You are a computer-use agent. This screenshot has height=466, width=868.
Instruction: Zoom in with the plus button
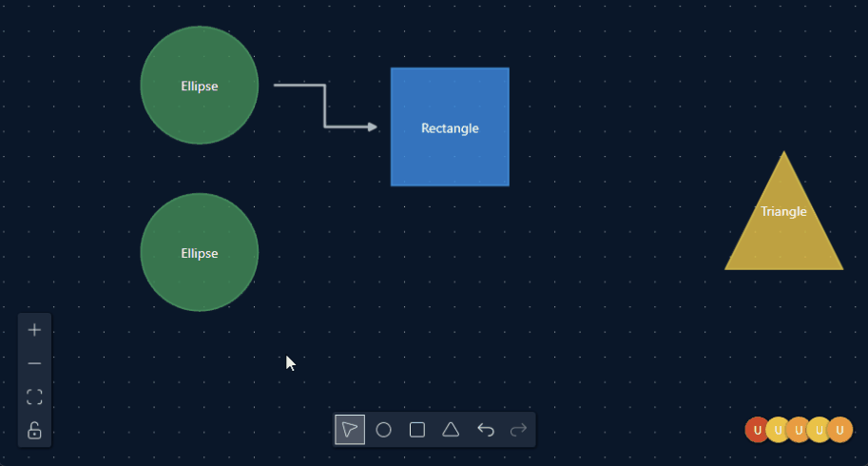click(x=34, y=330)
